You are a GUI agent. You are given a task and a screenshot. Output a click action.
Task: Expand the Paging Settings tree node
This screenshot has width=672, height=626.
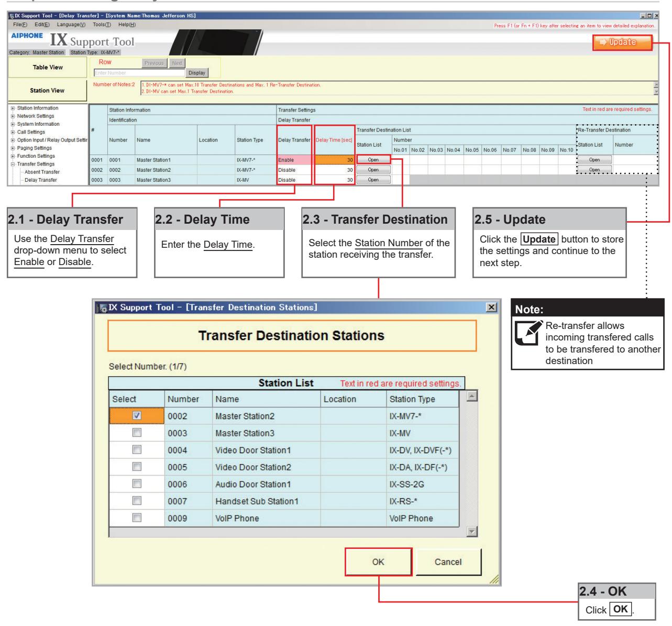13,148
